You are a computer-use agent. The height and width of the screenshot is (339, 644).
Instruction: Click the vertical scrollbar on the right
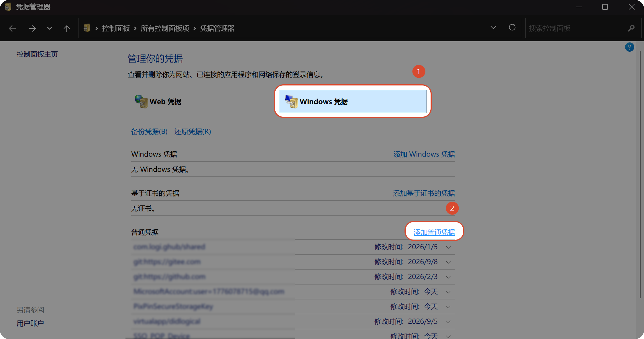pos(641,175)
